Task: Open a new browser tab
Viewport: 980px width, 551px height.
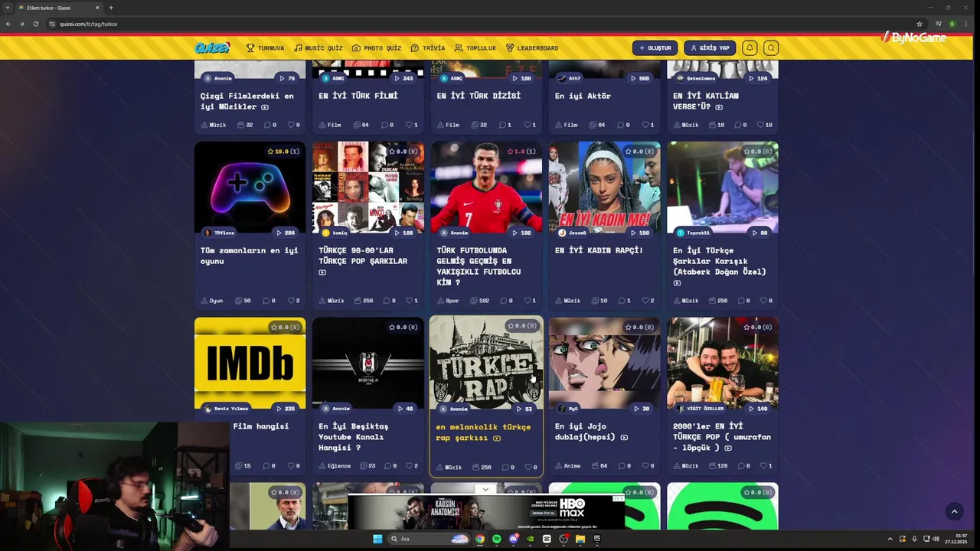Action: 111,8
